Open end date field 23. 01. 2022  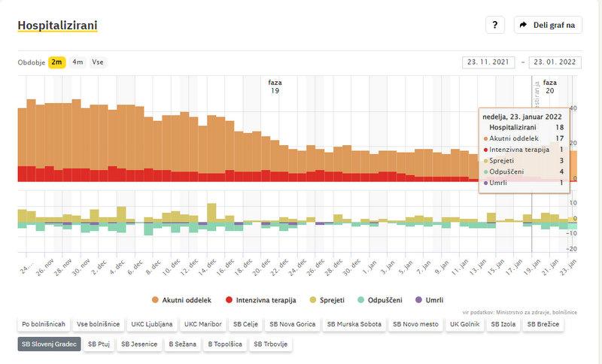(555, 62)
